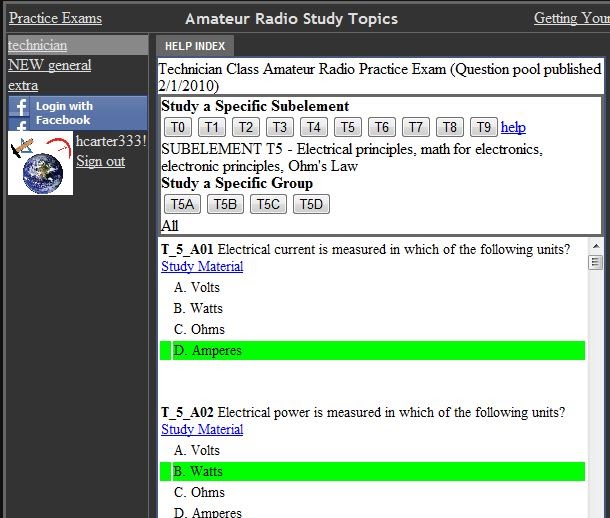Click the Amateur Radio Study Topics title
Image resolution: width=610 pixels, height=518 pixels.
[x=291, y=19]
